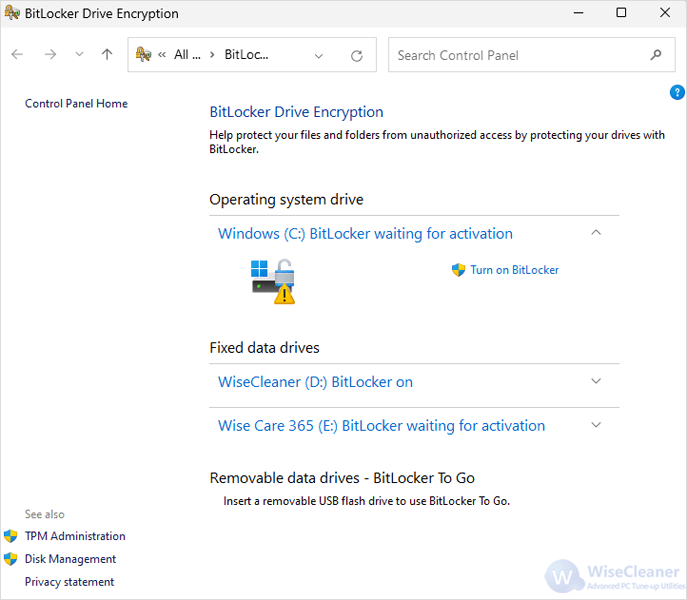
Task: Minimize the BitLocker Drive Encryption window
Action: tap(578, 13)
